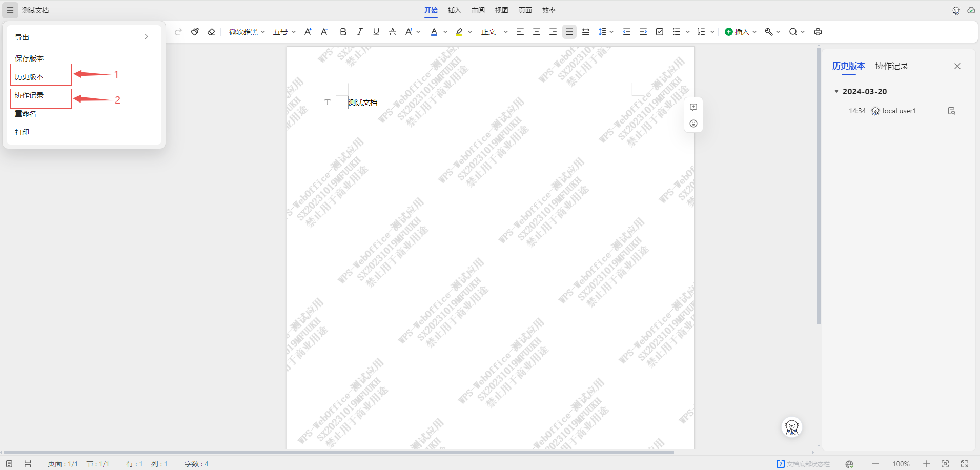Click fit-to-page icon in status bar
Screen dimensions: 980x470
pos(945,464)
